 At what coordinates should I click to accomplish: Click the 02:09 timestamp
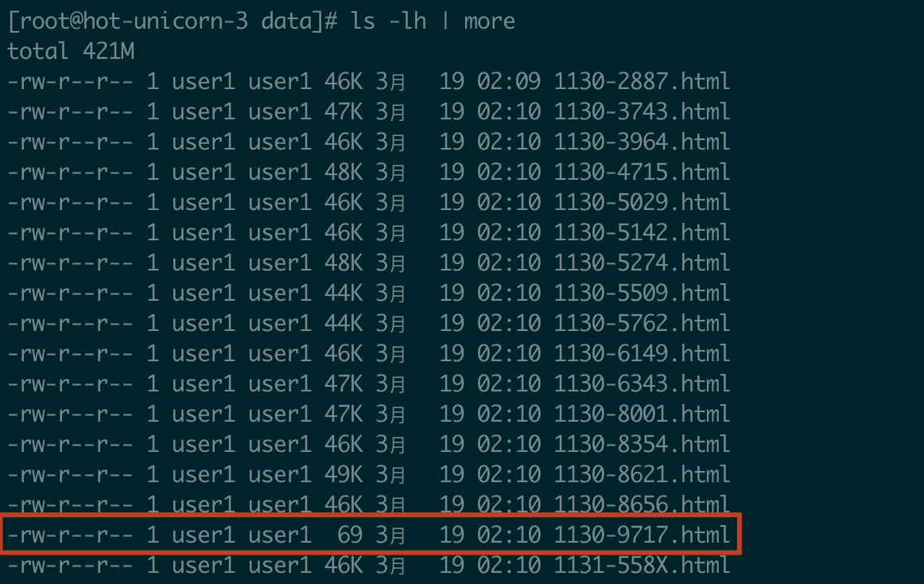tap(509, 81)
